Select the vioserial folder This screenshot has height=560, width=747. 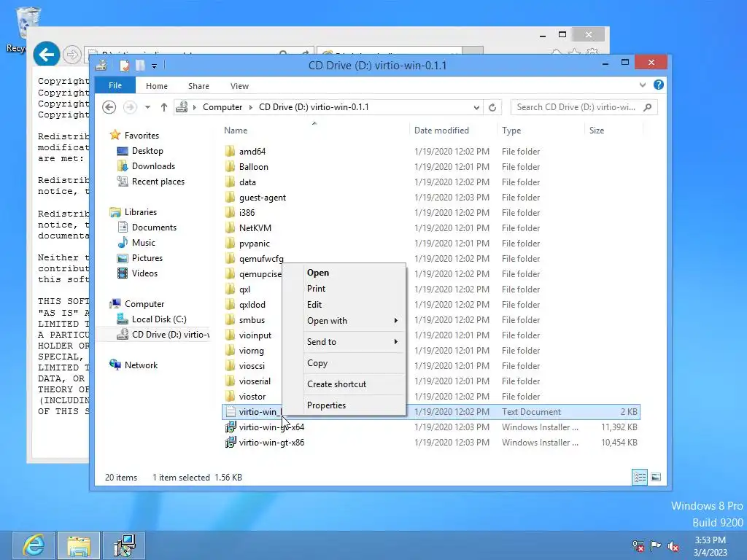point(255,381)
